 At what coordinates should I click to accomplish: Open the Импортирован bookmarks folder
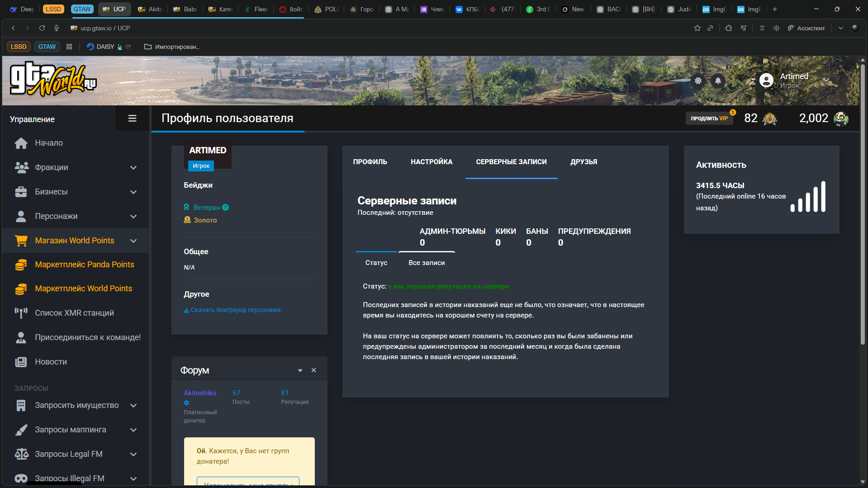click(x=172, y=47)
